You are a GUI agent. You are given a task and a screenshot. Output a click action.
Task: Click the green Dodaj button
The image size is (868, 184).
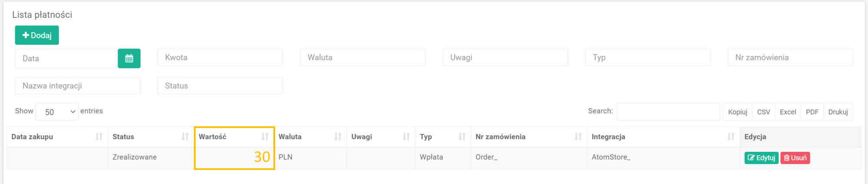(37, 35)
